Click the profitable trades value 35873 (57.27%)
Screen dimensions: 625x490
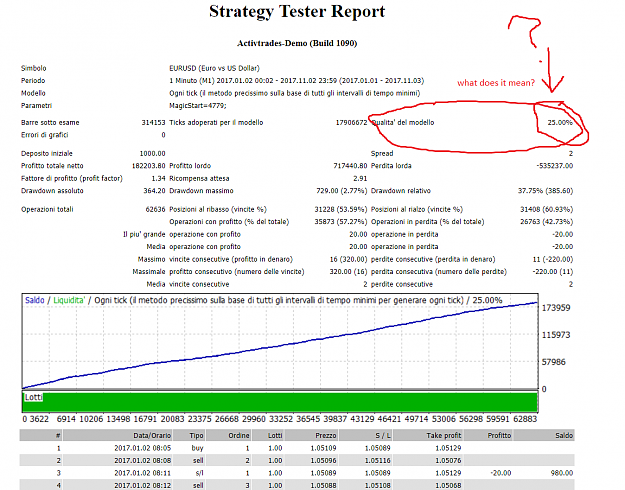(341, 222)
